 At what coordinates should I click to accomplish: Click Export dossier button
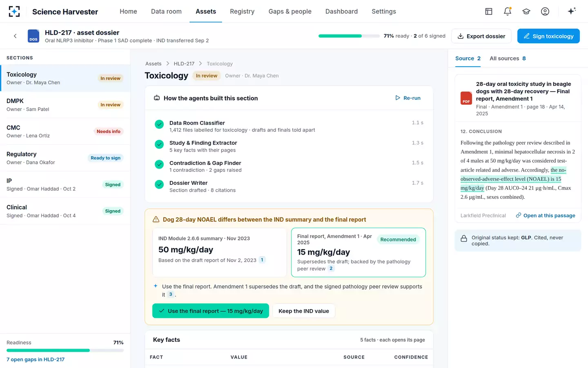(x=481, y=36)
